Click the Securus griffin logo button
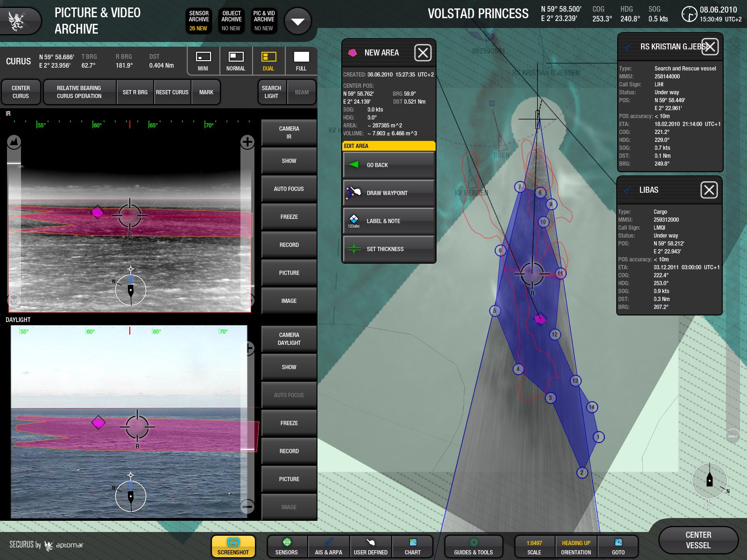The height and width of the screenshot is (560, 747). click(20, 21)
